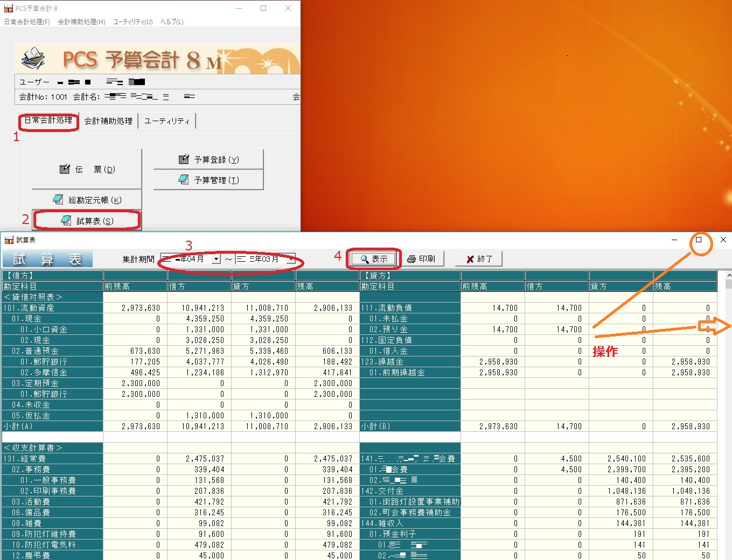Select the 日常会計処理 tab
The width and height of the screenshot is (732, 560).
pyautogui.click(x=48, y=121)
